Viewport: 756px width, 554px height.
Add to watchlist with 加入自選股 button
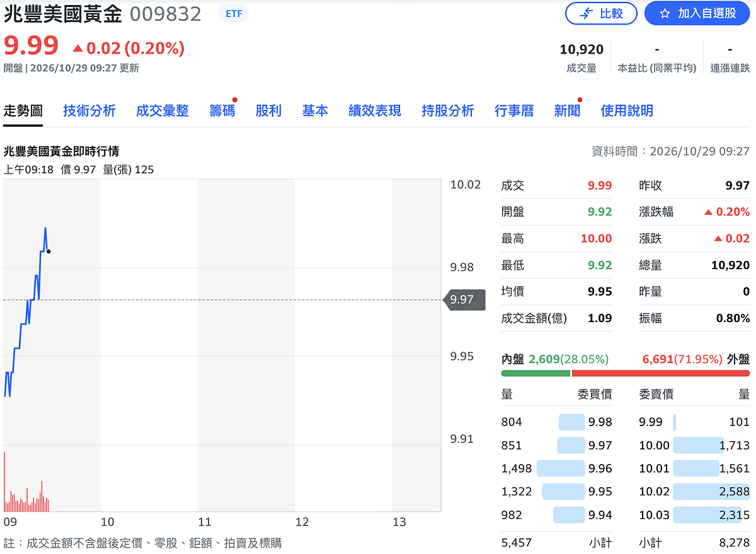(x=697, y=13)
